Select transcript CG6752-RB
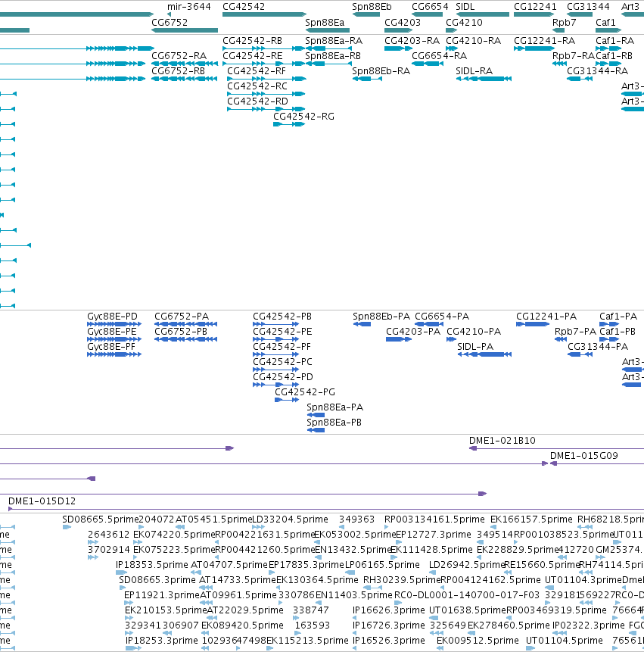Image resolution: width=644 pixels, height=652 pixels. 179,71
